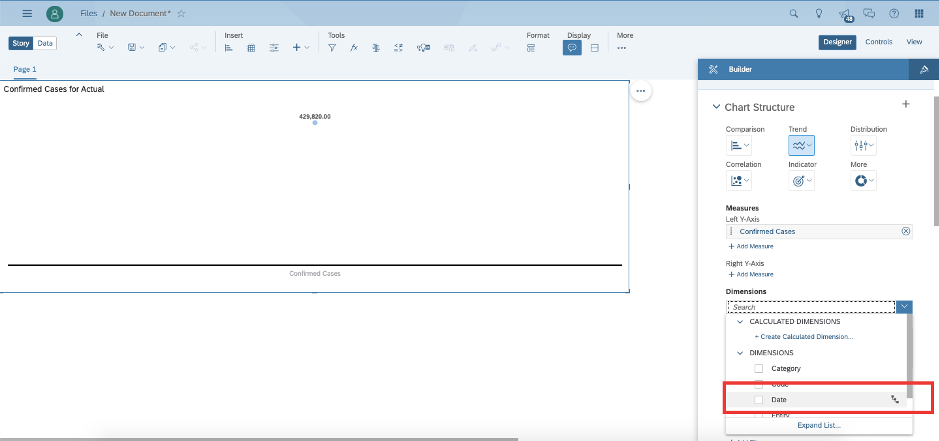Open Indicator chart type dropdown
The height and width of the screenshot is (441, 939).
click(x=801, y=180)
